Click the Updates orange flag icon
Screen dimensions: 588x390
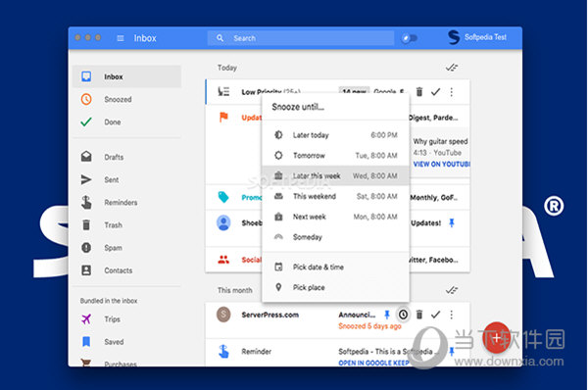(x=223, y=118)
